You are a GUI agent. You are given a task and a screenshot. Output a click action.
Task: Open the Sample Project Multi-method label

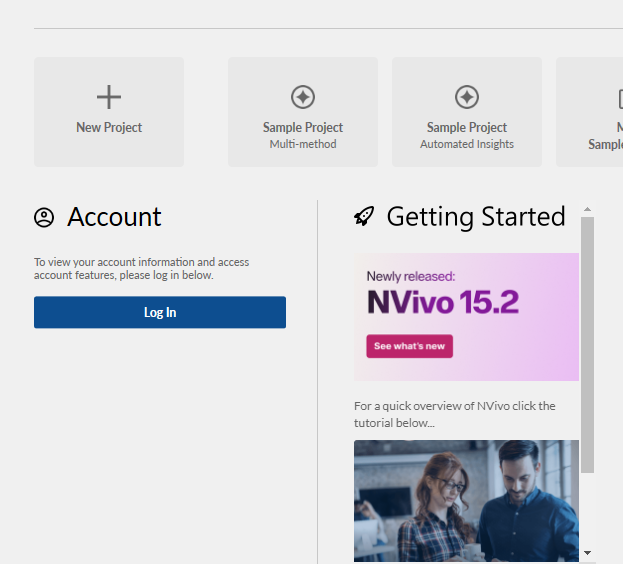303,128
